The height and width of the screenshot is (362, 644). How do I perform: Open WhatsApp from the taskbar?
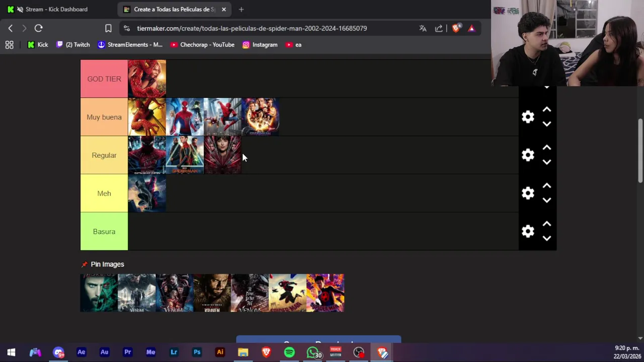point(313,352)
